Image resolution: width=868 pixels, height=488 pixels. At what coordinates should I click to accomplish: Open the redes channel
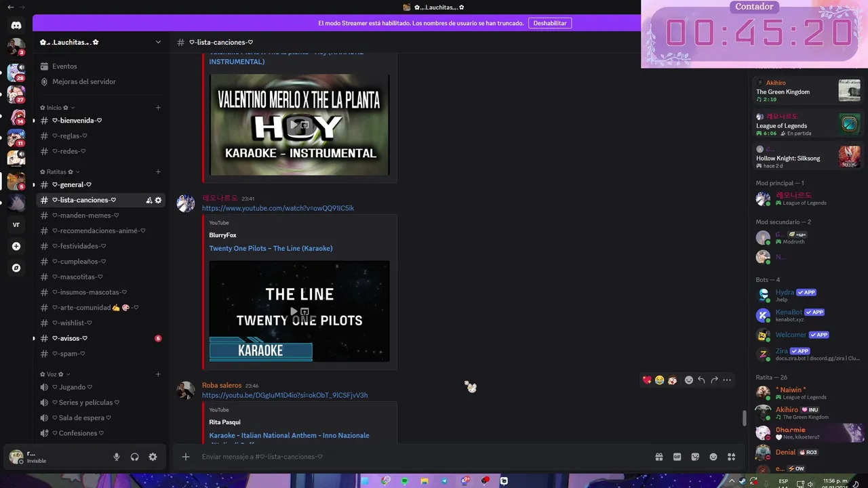[100, 151]
